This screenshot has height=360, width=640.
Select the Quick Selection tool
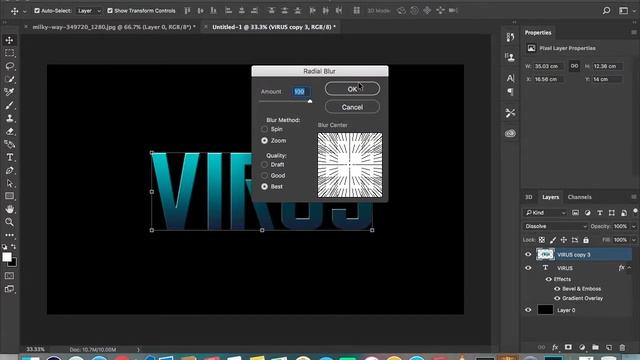[9, 79]
